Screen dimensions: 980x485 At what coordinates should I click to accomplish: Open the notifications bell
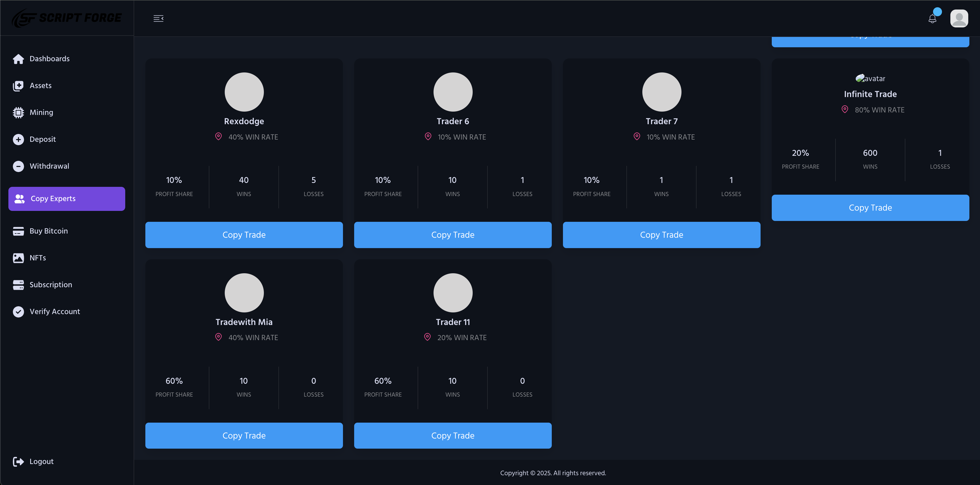point(932,19)
